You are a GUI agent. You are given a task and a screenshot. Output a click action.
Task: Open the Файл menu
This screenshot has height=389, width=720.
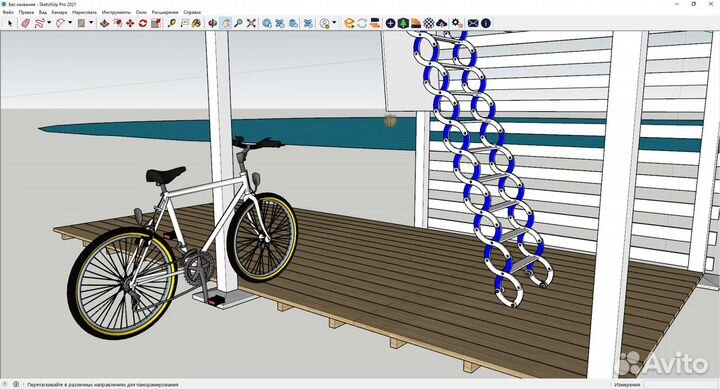coord(8,12)
